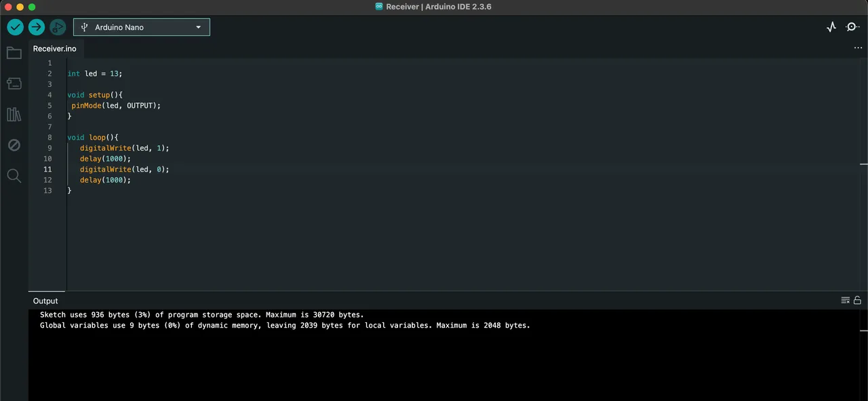Select the Receiver.ino tab
868x401 pixels.
(55, 49)
